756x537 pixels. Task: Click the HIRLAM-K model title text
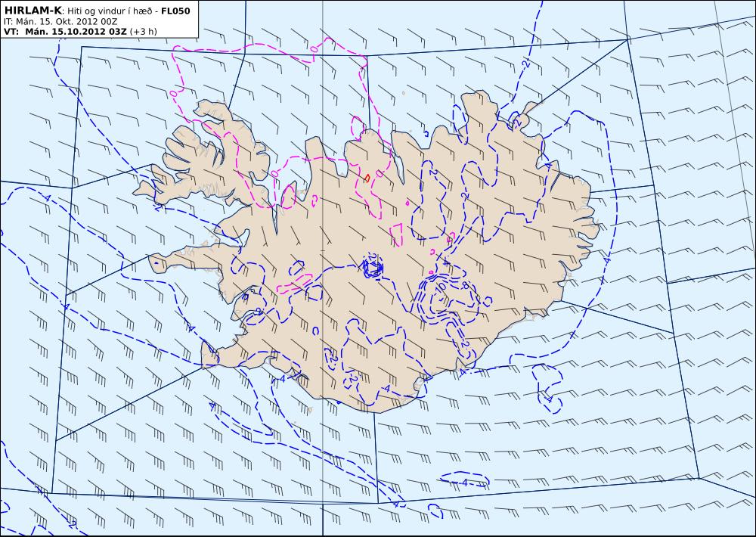coord(33,11)
